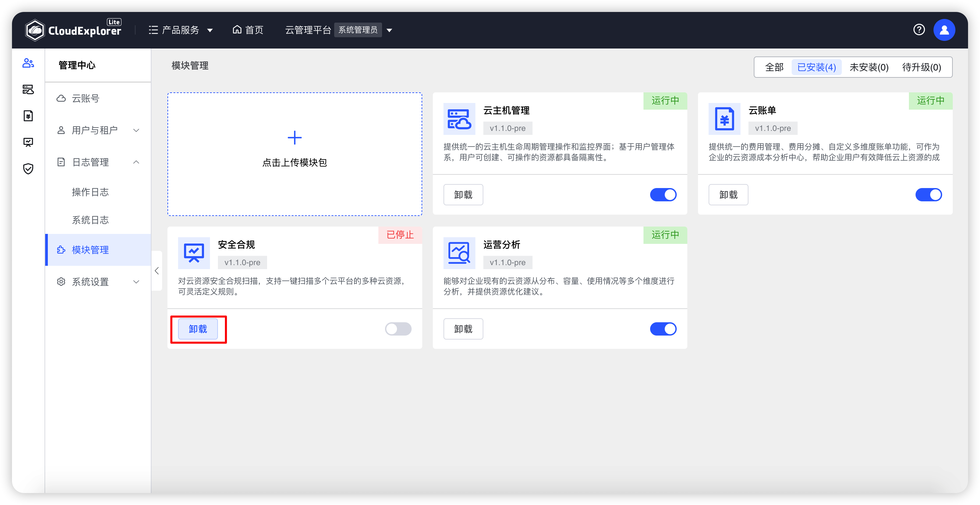This screenshot has width=980, height=505.
Task: Click the v1.1.0-pre version of 安全合规
Action: click(242, 262)
